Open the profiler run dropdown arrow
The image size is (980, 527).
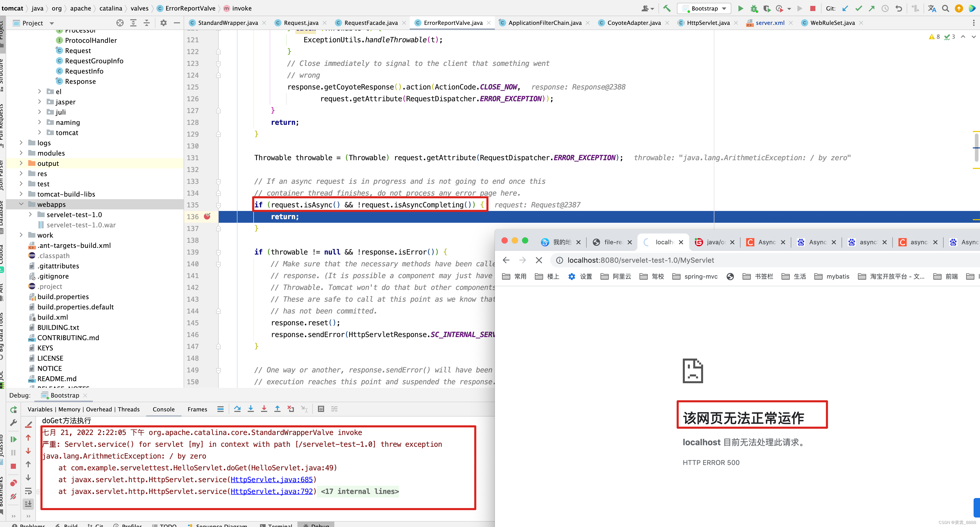(789, 8)
